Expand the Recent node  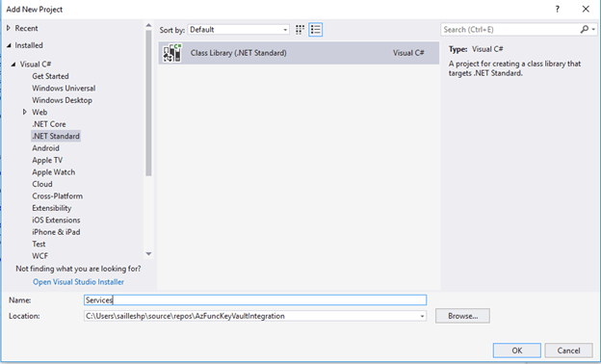click(x=9, y=28)
